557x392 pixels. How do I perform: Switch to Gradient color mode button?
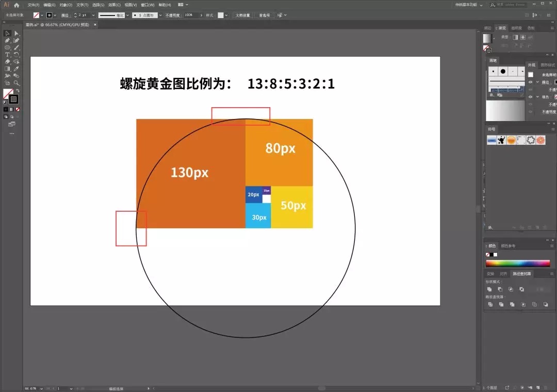click(12, 110)
